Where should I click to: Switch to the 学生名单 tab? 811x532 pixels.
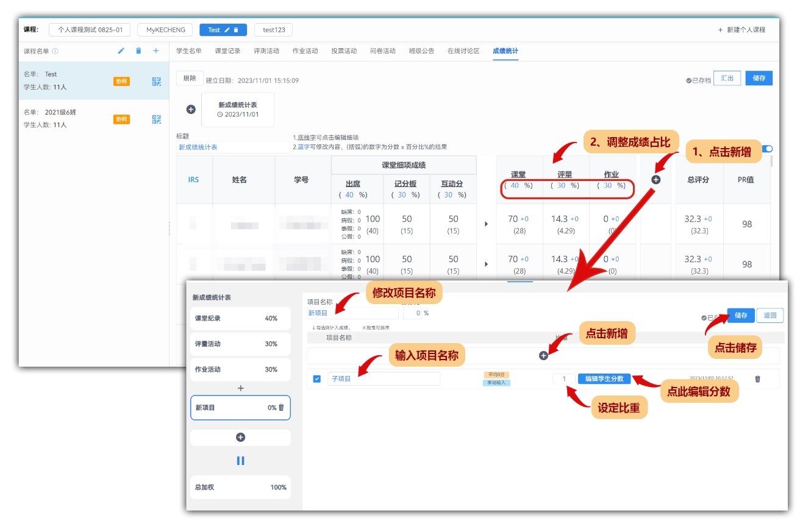click(188, 51)
